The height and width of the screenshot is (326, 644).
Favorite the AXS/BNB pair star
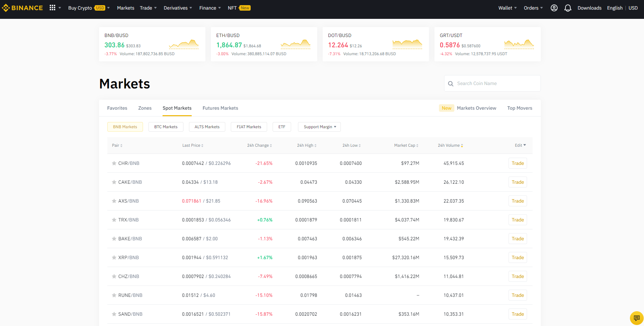point(114,201)
